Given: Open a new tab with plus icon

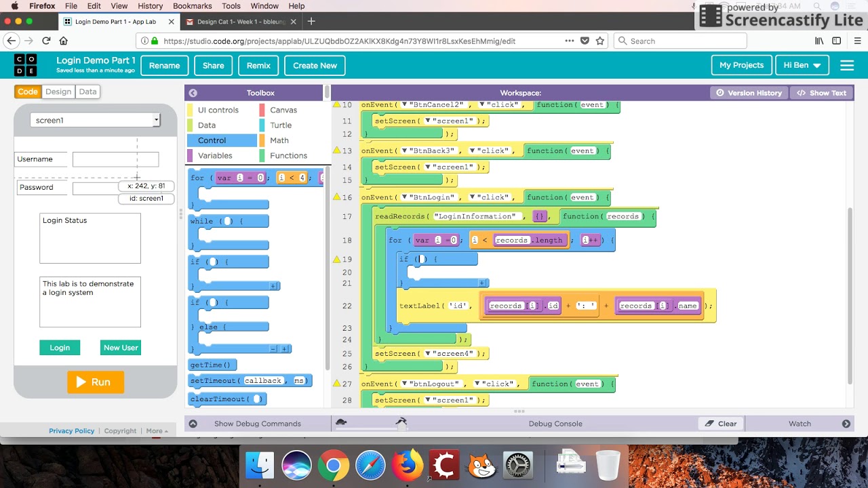Looking at the screenshot, I should point(311,21).
